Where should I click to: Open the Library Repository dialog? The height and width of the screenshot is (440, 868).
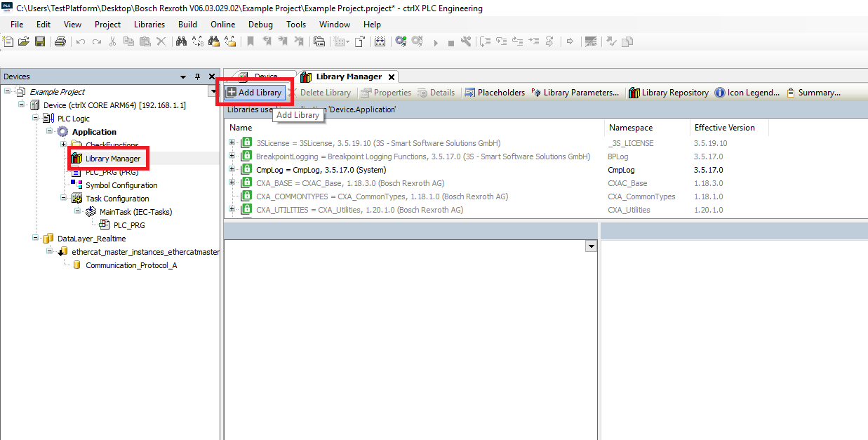[668, 92]
